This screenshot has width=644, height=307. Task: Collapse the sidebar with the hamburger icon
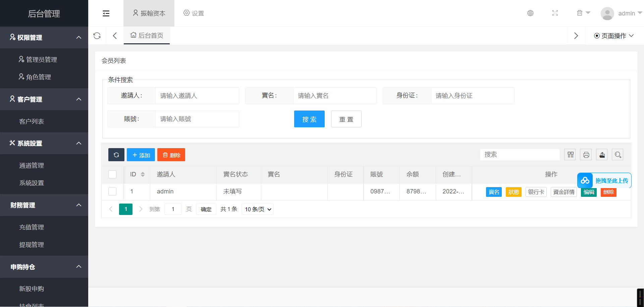point(106,13)
